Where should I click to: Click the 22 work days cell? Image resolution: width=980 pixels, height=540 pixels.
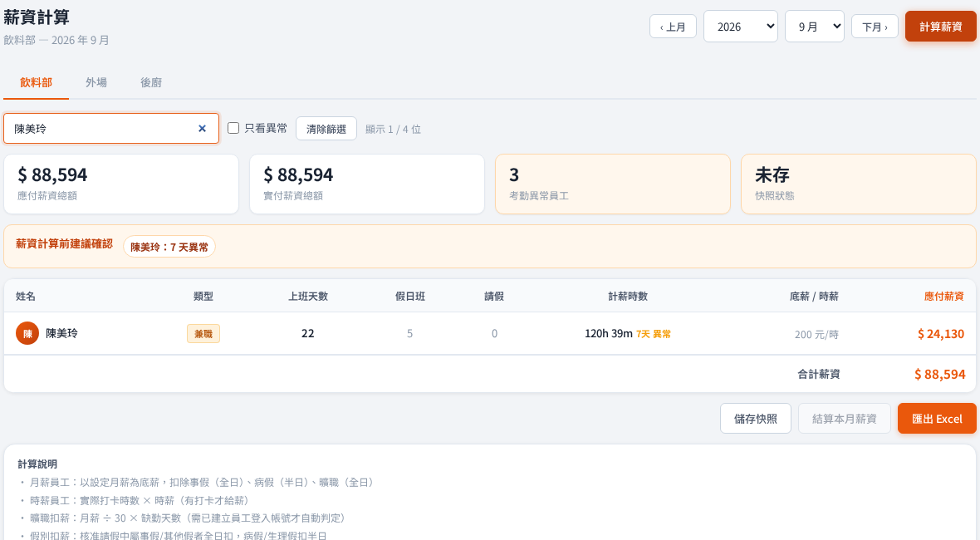(307, 333)
